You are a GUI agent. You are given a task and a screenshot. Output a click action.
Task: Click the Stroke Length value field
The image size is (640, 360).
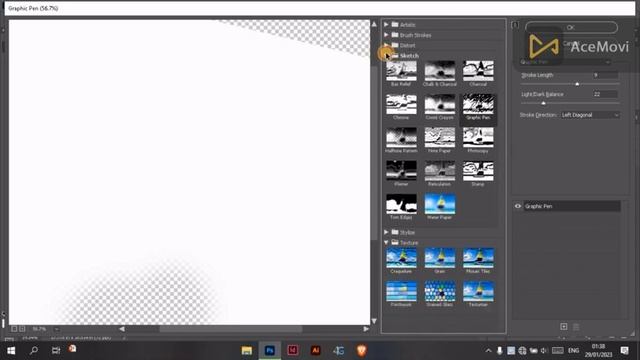[605, 75]
